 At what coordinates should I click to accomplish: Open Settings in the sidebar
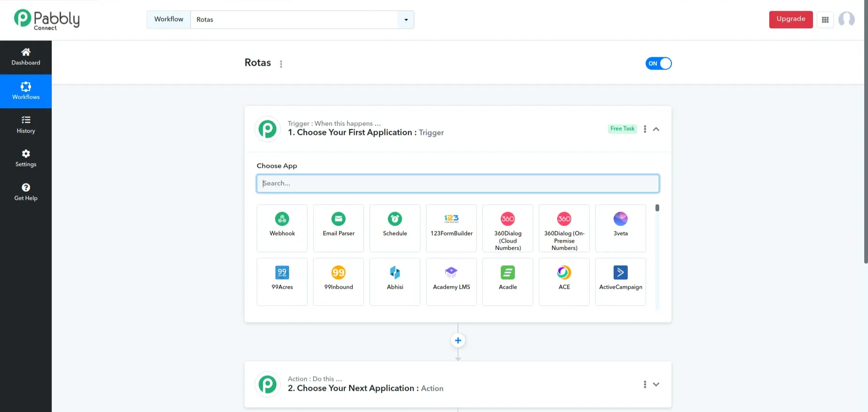[26, 158]
